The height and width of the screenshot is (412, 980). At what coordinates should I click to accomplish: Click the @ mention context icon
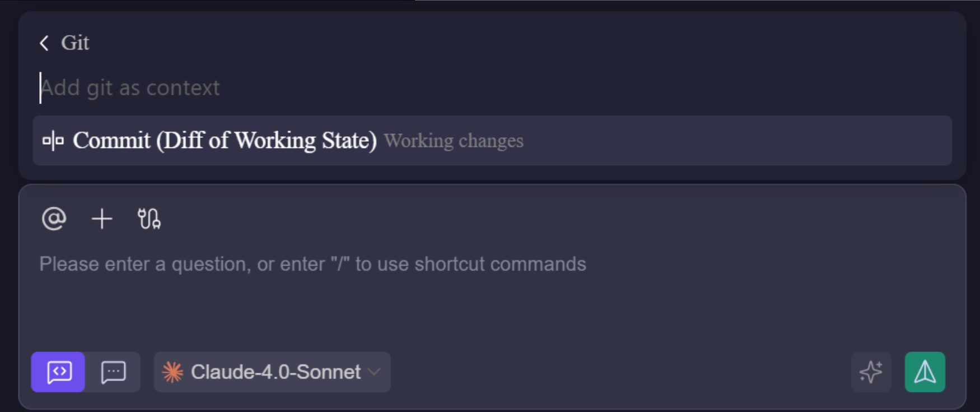pyautogui.click(x=54, y=219)
